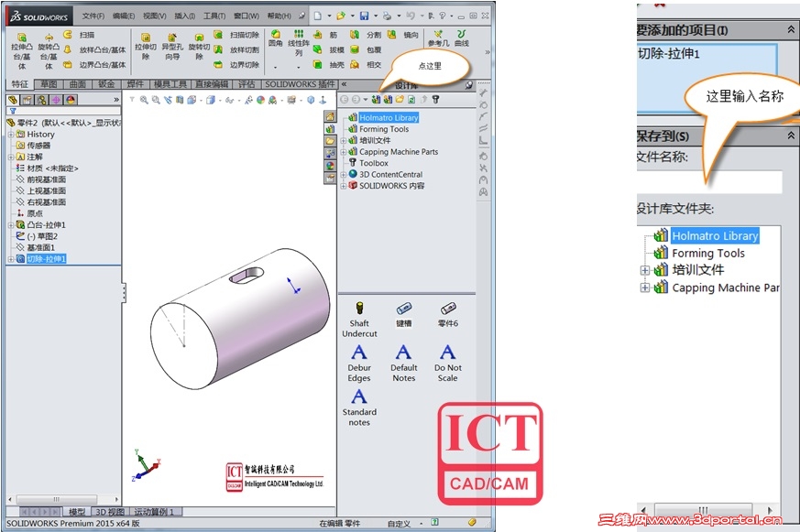Screen dimensions: 800x532
Task: Select the Revolved Boss/Base (旋转凸台/基体) tool
Action: point(49,51)
